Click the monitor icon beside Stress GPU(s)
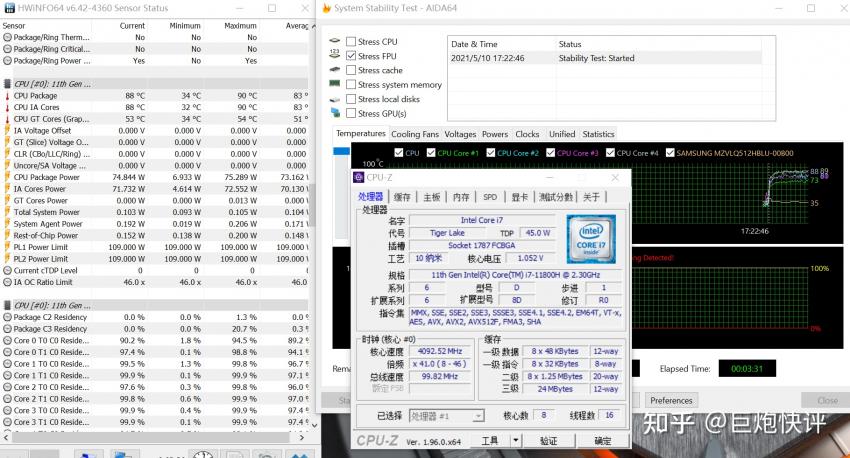The image size is (850, 458). [335, 113]
